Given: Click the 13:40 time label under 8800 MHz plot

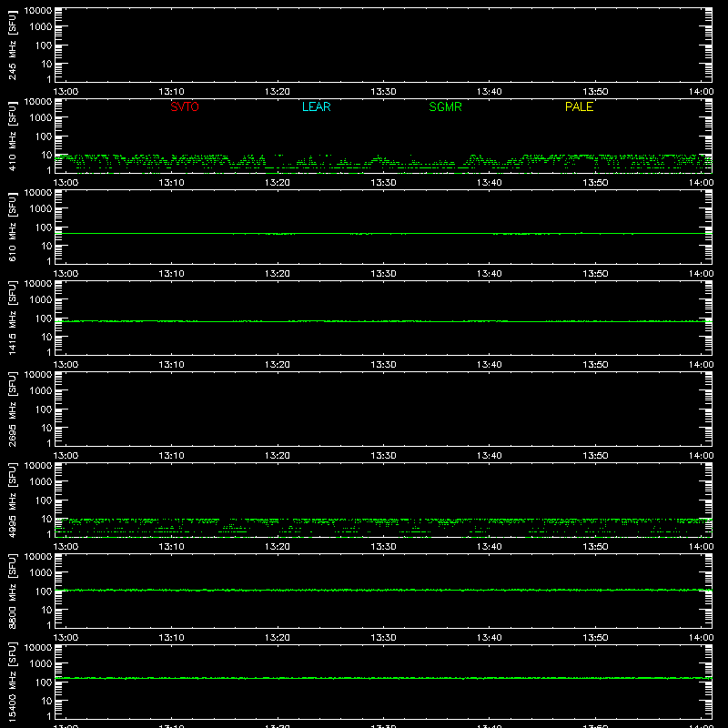Looking at the screenshot, I should click(x=490, y=638).
